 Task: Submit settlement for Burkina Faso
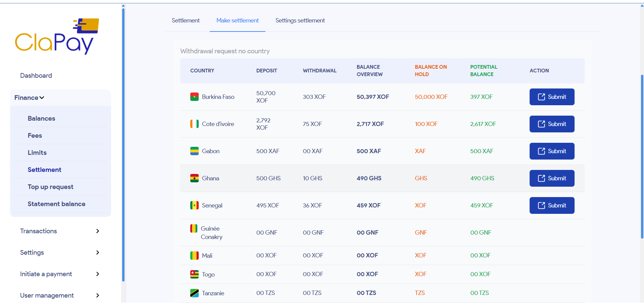552,97
